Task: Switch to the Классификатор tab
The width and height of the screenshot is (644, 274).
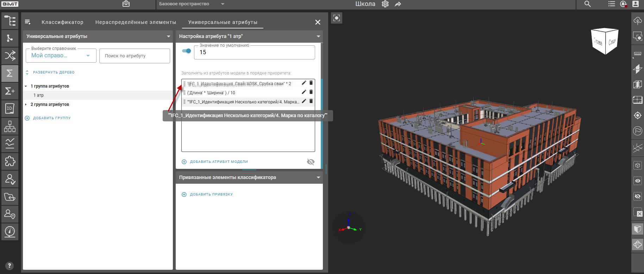Action: click(62, 22)
